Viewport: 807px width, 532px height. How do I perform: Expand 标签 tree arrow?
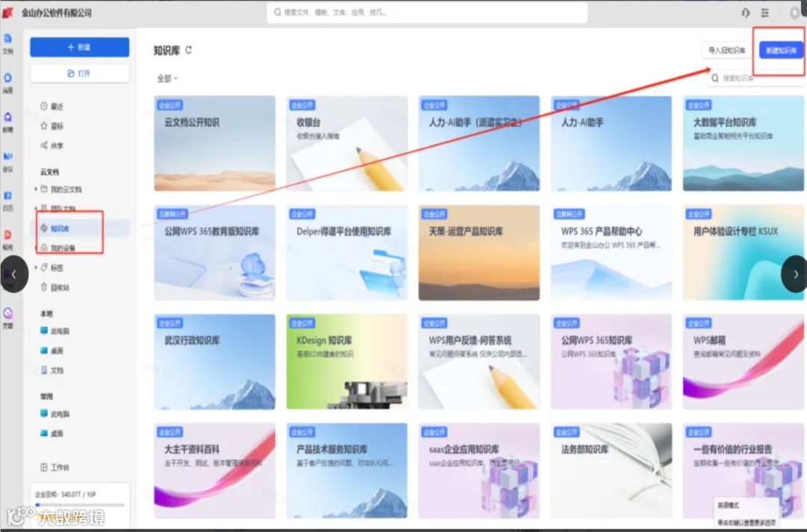click(36, 267)
